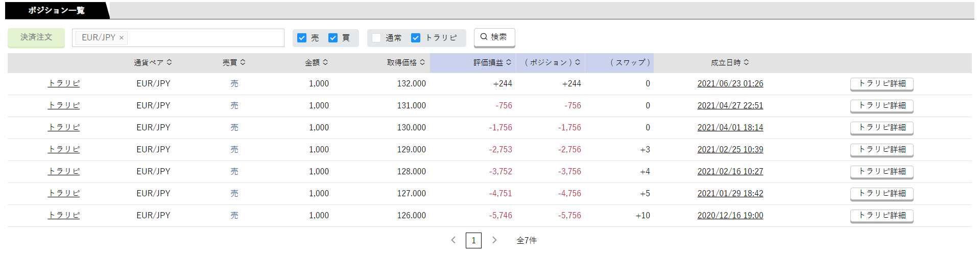Enable the 通常 checkbox
This screenshot has height=253, width=980.
point(376,38)
